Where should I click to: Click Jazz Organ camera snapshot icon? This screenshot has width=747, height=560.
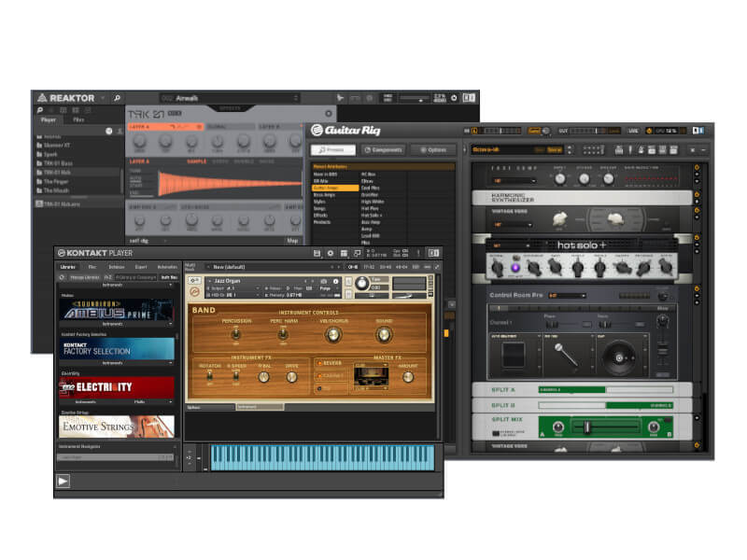(323, 280)
